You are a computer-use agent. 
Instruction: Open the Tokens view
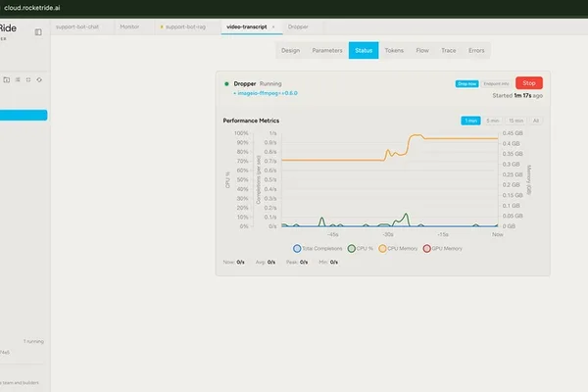(x=394, y=50)
